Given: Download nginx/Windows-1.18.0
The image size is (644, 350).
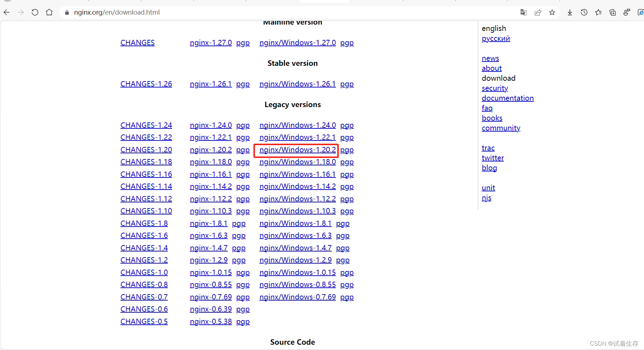Looking at the screenshot, I should coord(297,162).
